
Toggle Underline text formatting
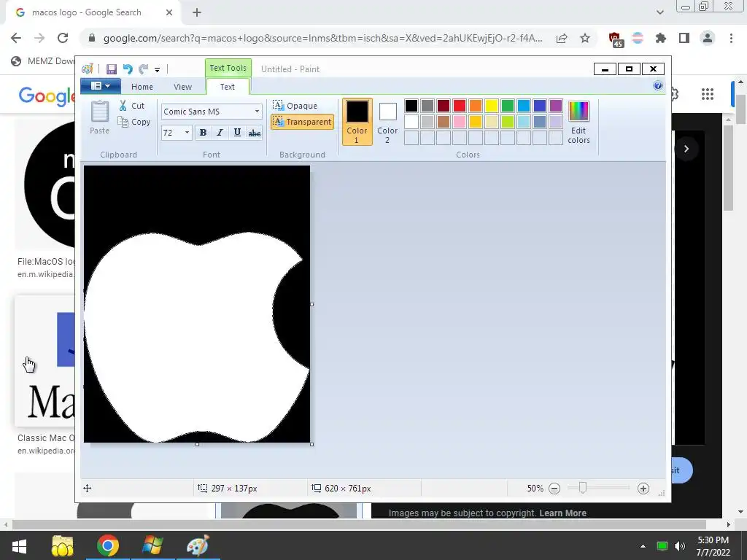tap(237, 133)
